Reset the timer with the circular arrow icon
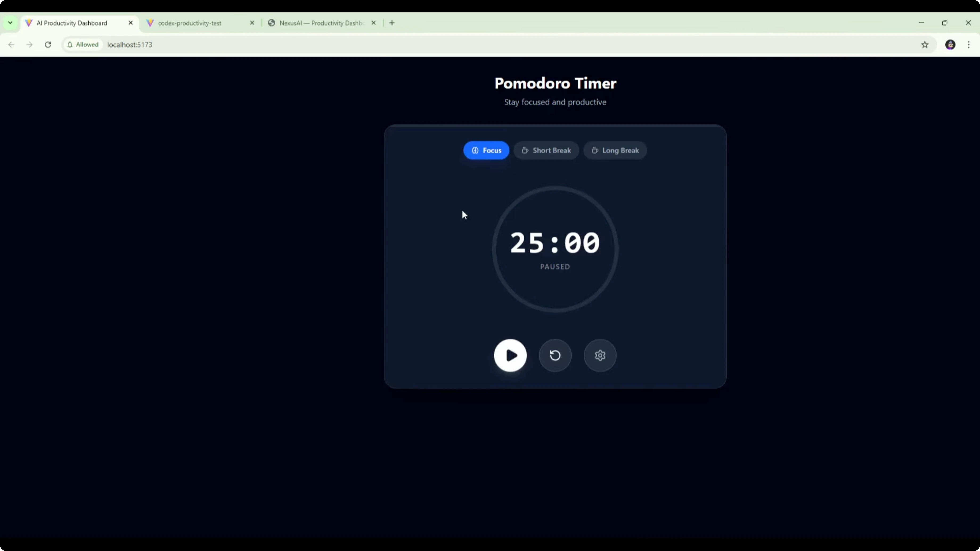This screenshot has width=980, height=551. [x=555, y=355]
